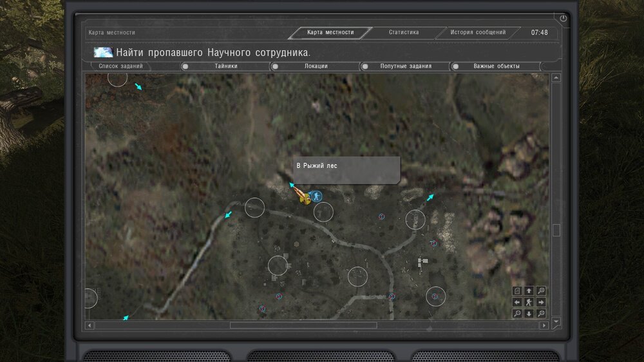
Task: Click the В Рыжий лес tooltip
Action: pos(346,170)
